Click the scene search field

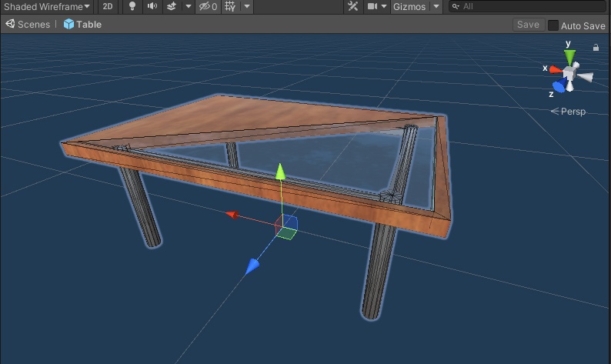tap(527, 6)
